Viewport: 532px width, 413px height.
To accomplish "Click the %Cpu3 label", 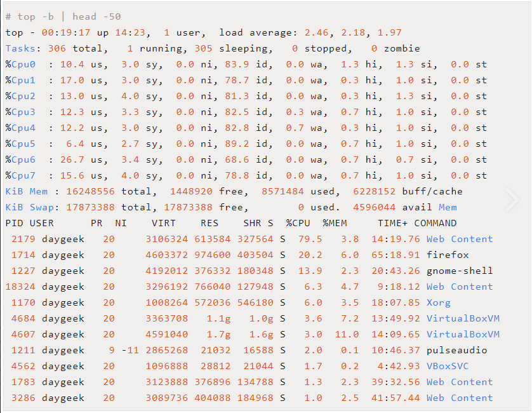I will point(20,112).
